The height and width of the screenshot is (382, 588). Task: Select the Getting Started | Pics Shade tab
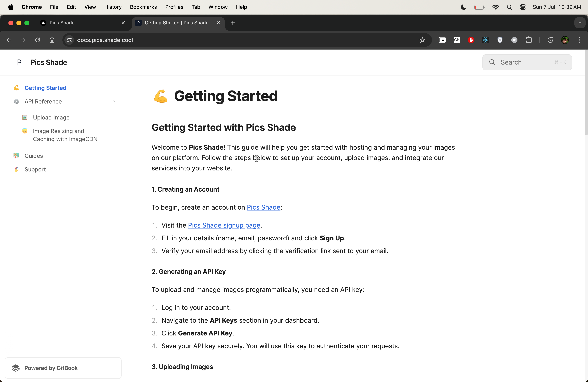point(178,23)
